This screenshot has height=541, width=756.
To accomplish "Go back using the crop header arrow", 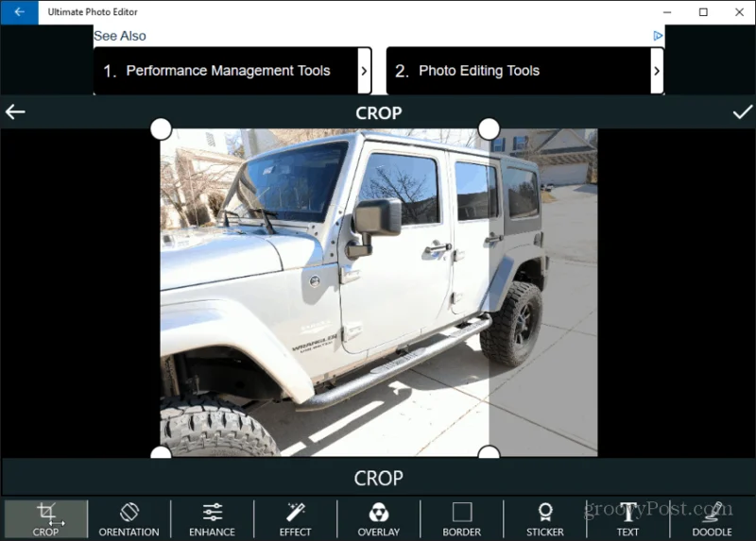I will click(x=15, y=112).
